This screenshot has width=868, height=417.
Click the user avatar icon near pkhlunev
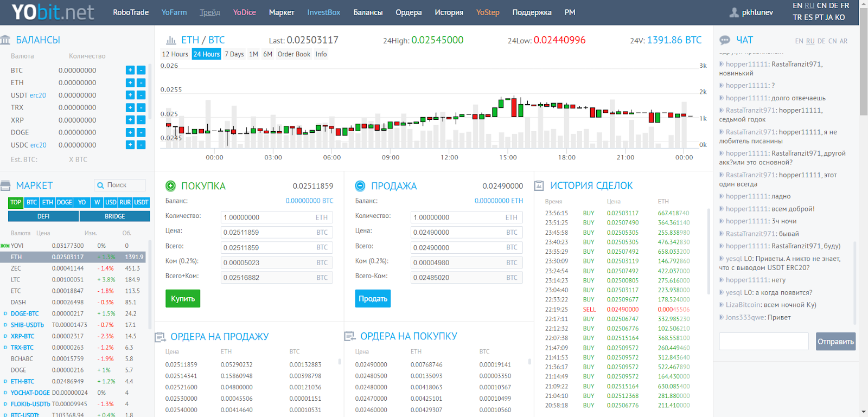pyautogui.click(x=735, y=12)
